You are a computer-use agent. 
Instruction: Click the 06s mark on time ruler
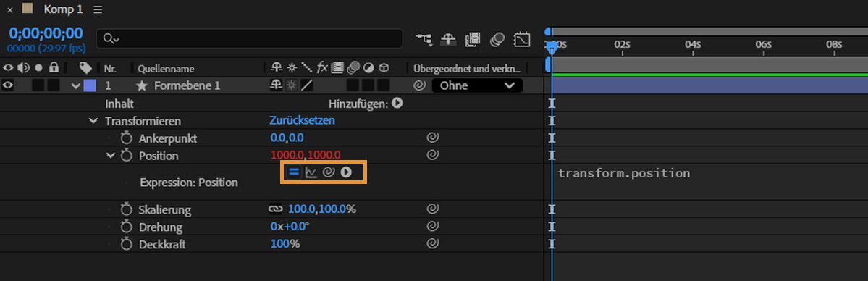pos(763,45)
